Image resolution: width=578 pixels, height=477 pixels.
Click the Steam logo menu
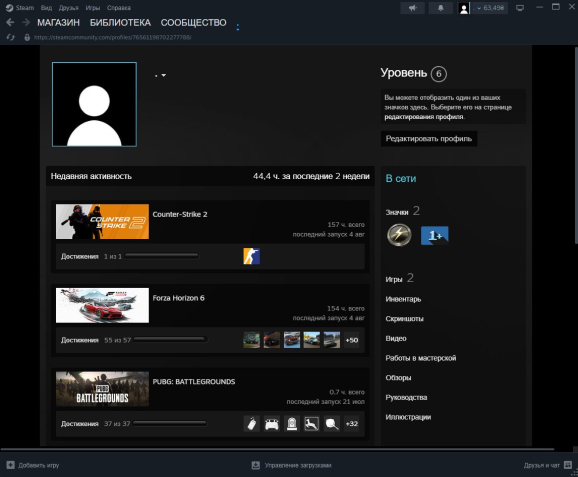20,8
